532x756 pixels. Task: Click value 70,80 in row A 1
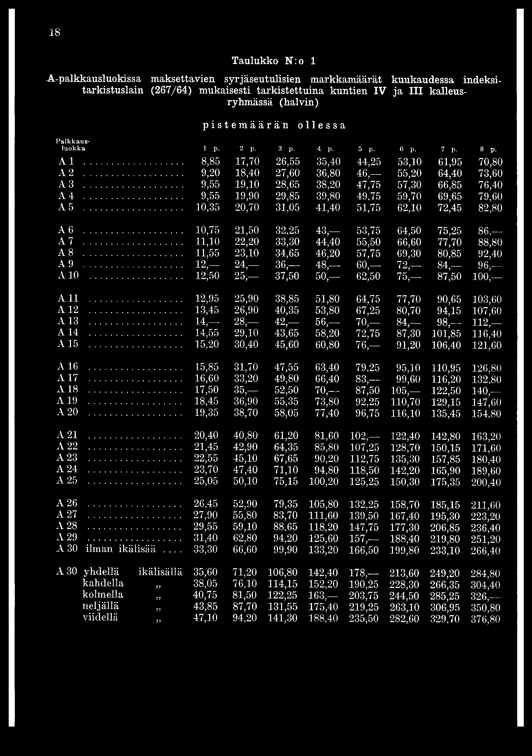pos(490,162)
